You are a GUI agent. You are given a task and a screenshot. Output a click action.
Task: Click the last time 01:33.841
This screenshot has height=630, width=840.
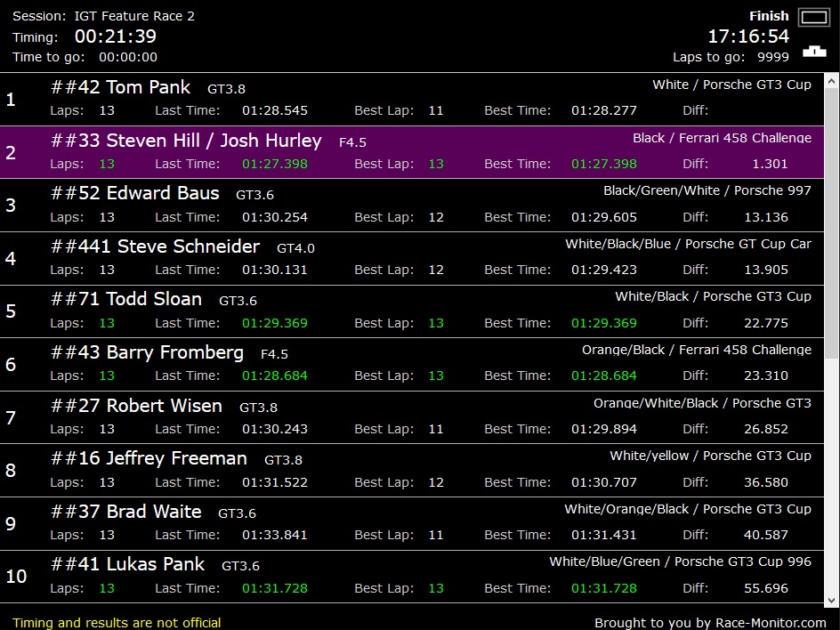pyautogui.click(x=275, y=535)
